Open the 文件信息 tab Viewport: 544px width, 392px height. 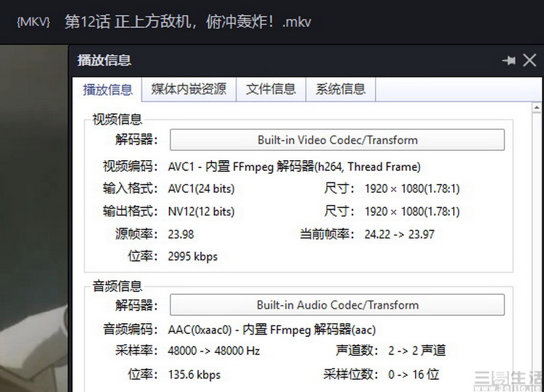tap(271, 89)
